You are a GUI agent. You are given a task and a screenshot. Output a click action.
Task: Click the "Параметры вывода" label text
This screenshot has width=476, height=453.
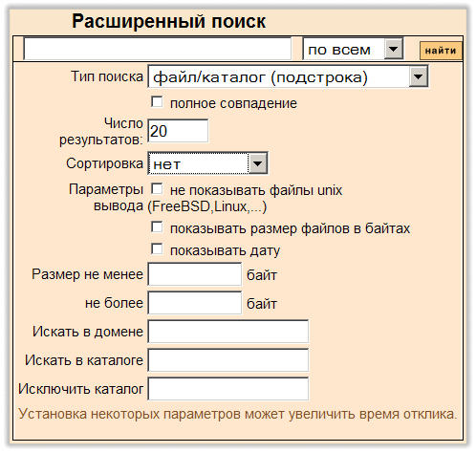click(x=106, y=198)
